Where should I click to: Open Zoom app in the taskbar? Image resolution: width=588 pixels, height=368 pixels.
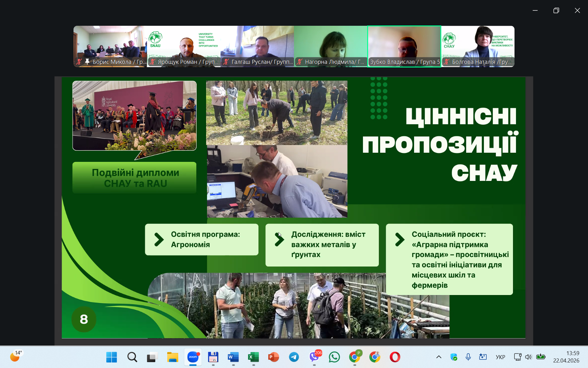(193, 357)
